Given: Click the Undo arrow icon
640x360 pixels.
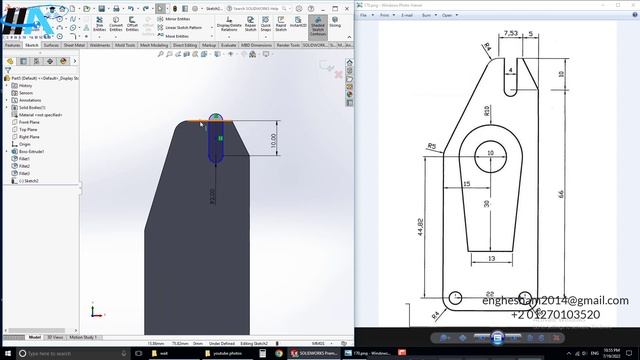Looking at the screenshot, I should (131, 9).
